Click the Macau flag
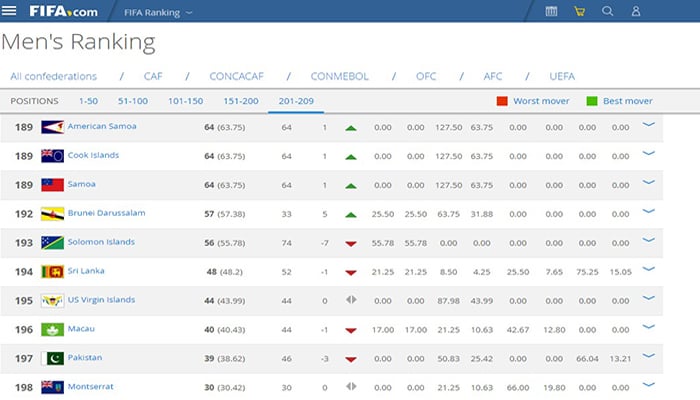Screen dimensions: 700x400 pos(52,329)
